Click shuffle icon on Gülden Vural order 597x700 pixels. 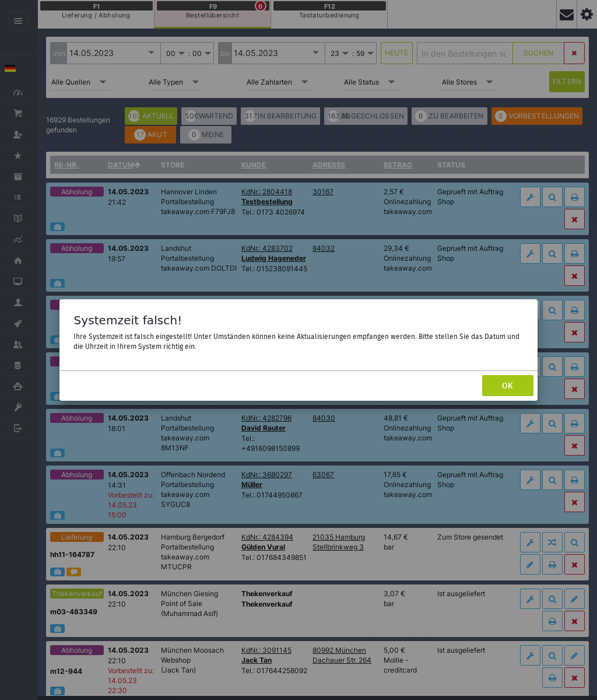(x=552, y=543)
